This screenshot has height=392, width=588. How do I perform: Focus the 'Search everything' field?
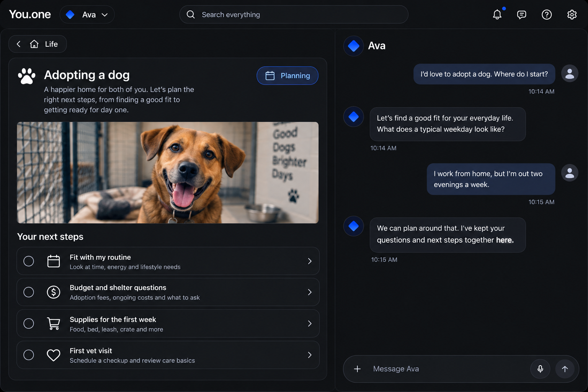click(294, 15)
